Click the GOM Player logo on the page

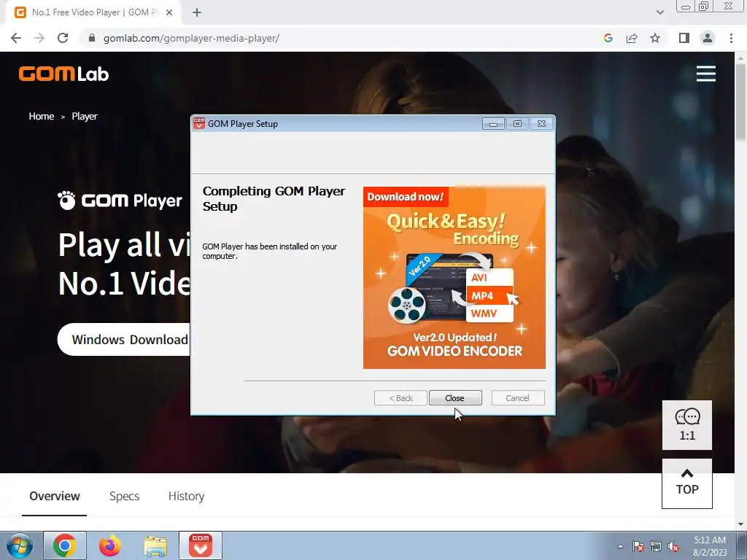(120, 201)
